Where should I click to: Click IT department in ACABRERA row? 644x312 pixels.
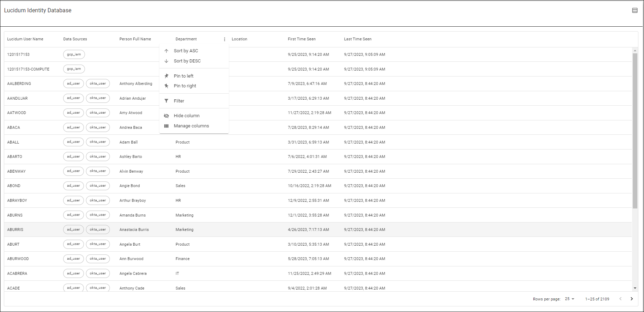[177, 274]
